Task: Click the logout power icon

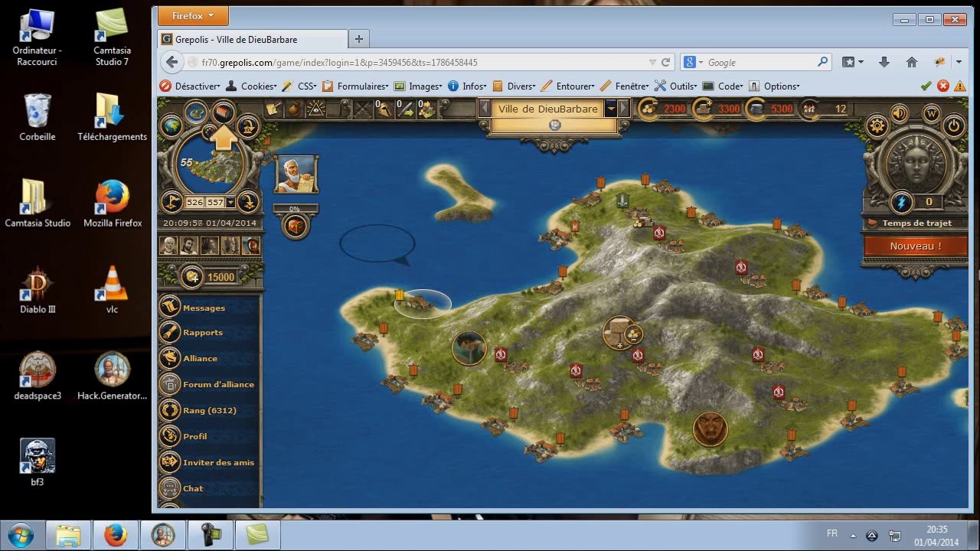Action: point(954,126)
